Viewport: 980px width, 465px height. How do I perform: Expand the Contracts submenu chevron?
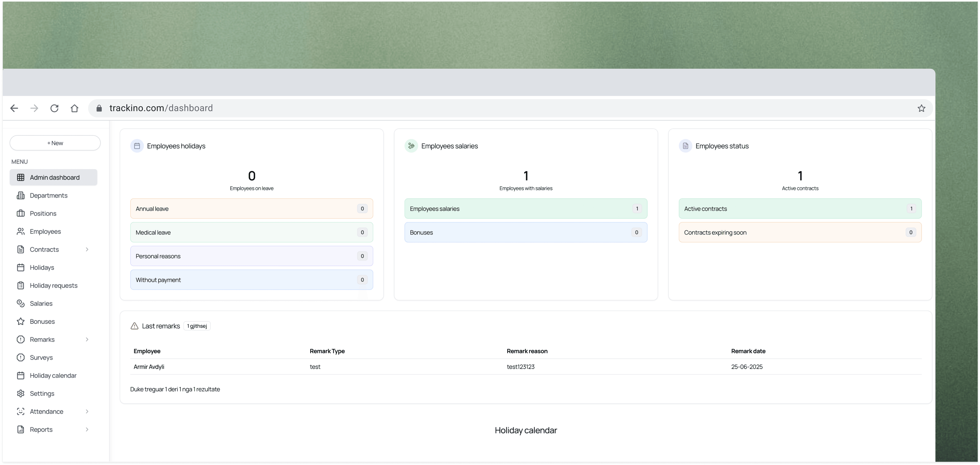coord(87,250)
